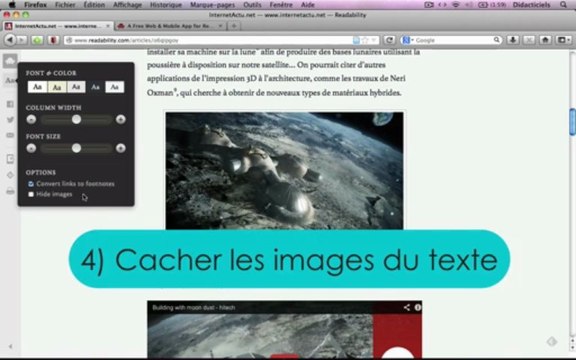The image size is (576, 360).
Task: Open the bookmark star dropdown arrow
Action: (373, 40)
